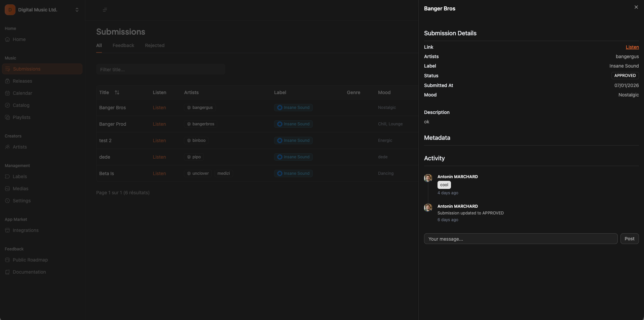
Task: Open Medias in the sidebar
Action: pyautogui.click(x=42, y=189)
